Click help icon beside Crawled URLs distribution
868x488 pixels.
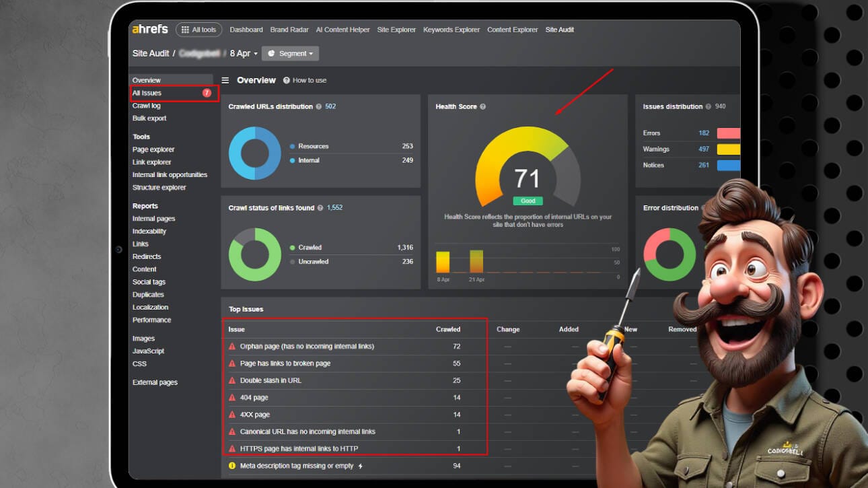click(x=319, y=106)
